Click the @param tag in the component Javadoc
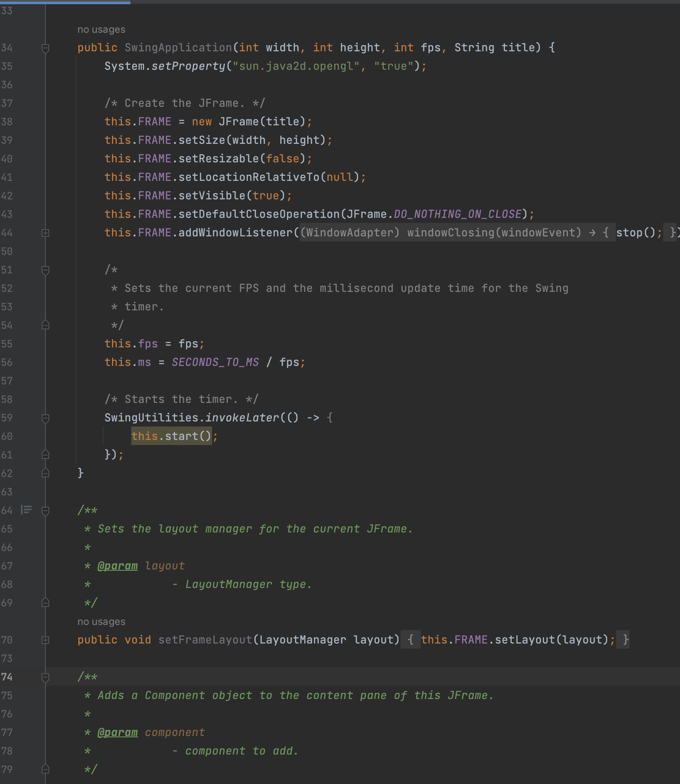This screenshot has height=784, width=680. [x=119, y=732]
